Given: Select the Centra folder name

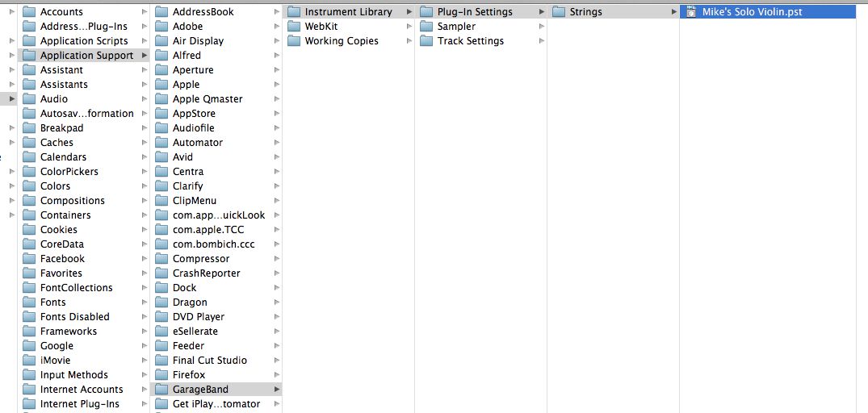Looking at the screenshot, I should (188, 171).
